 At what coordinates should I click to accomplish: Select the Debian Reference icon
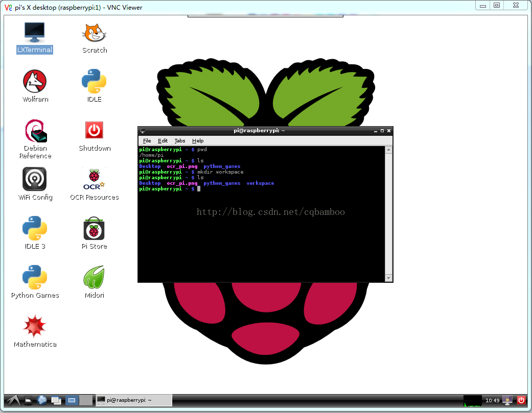35,139
